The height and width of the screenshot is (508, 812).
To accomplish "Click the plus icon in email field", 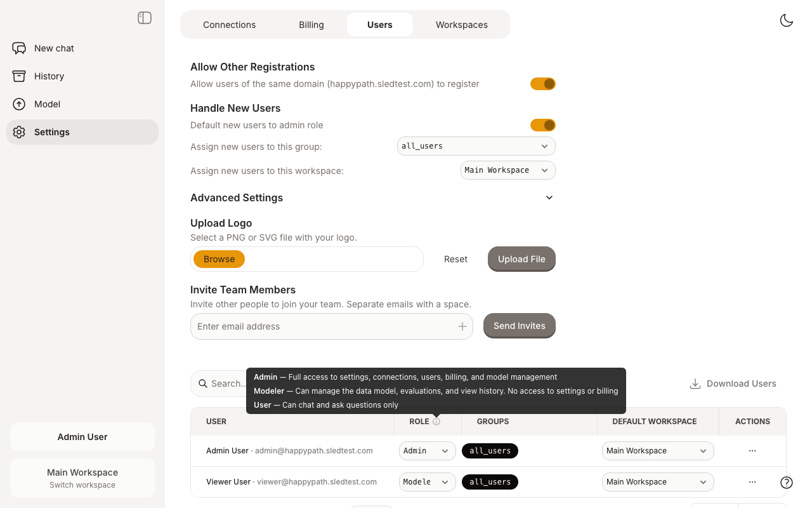I will click(x=462, y=326).
